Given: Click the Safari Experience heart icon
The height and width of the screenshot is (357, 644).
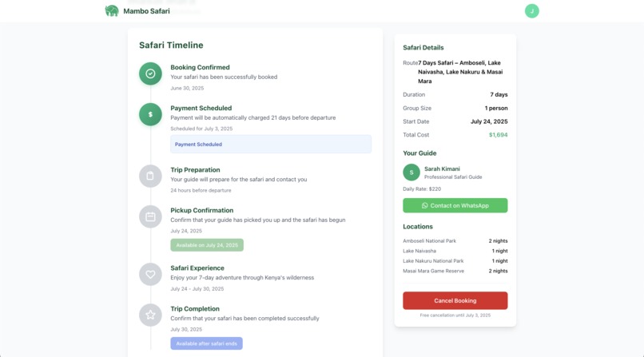Looking at the screenshot, I should coord(150,274).
